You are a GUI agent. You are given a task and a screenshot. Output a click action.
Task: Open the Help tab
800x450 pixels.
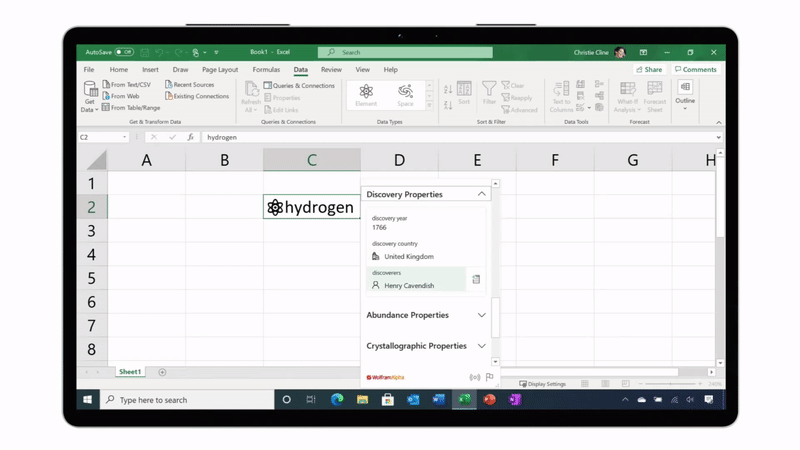coord(390,69)
